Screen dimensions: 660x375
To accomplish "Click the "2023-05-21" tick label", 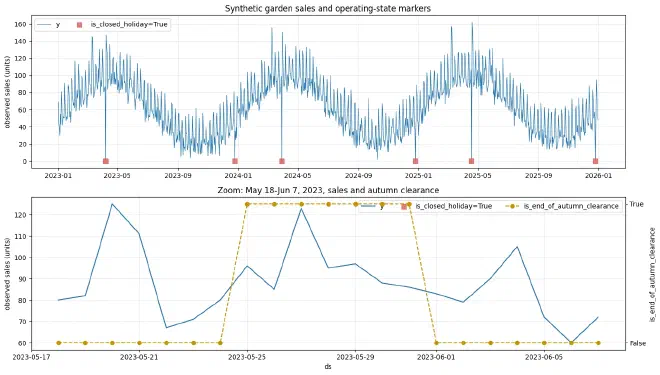I will 139,357.
